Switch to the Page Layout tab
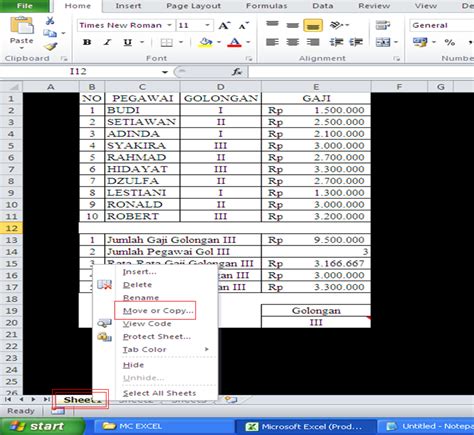The width and height of the screenshot is (474, 435). (x=193, y=6)
